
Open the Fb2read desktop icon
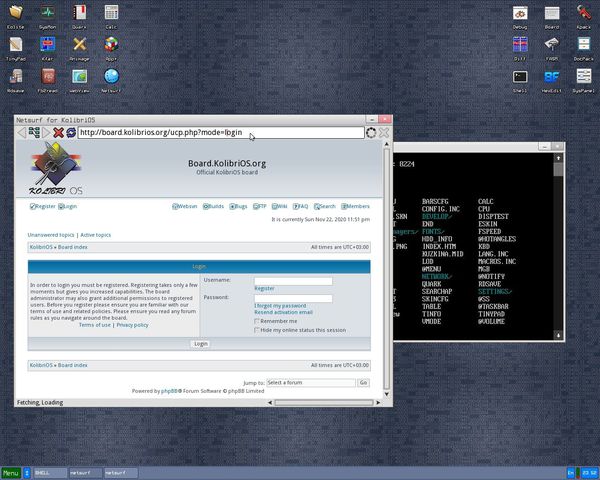coord(48,77)
